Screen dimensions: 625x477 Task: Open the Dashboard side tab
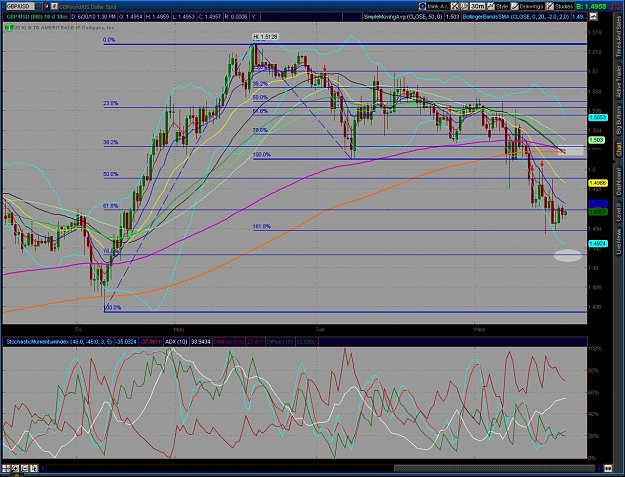click(618, 182)
